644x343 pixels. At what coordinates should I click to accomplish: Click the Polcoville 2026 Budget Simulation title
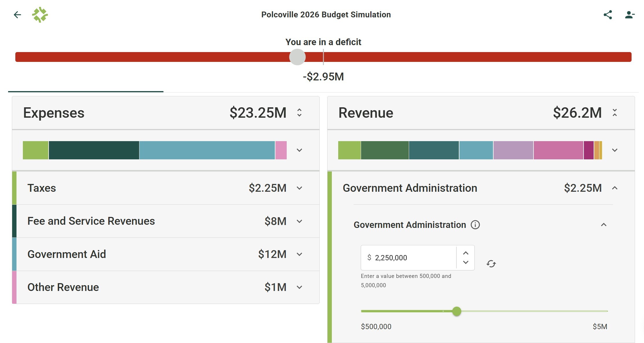(x=326, y=15)
